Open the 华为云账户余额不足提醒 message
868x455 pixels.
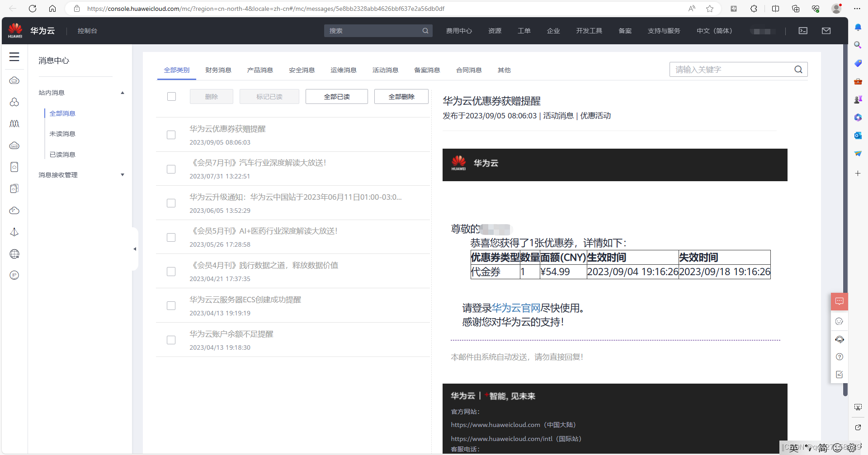[x=231, y=334]
